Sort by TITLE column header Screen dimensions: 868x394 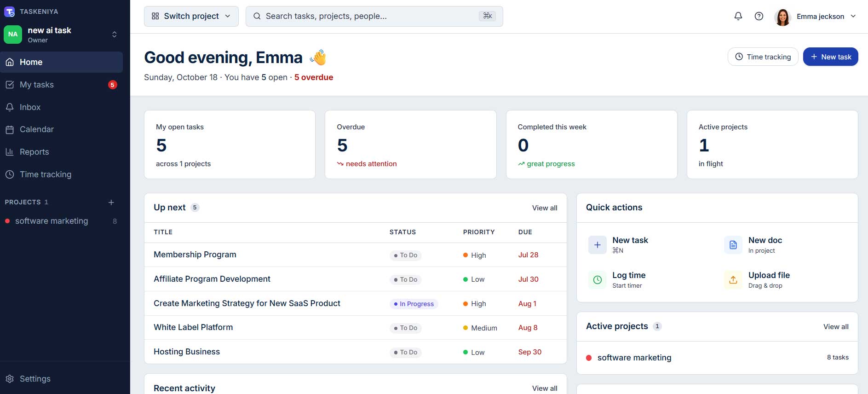[x=163, y=232]
